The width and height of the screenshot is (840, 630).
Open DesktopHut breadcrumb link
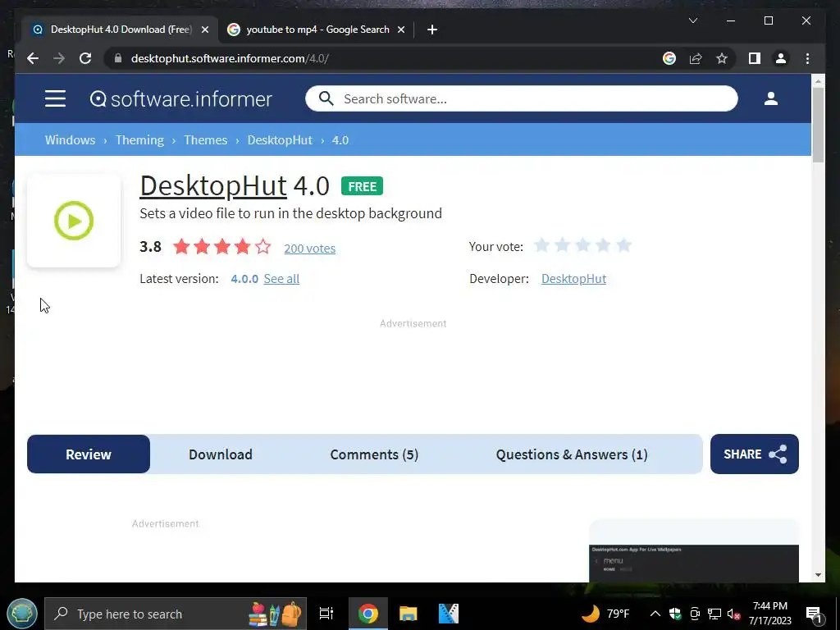(280, 139)
